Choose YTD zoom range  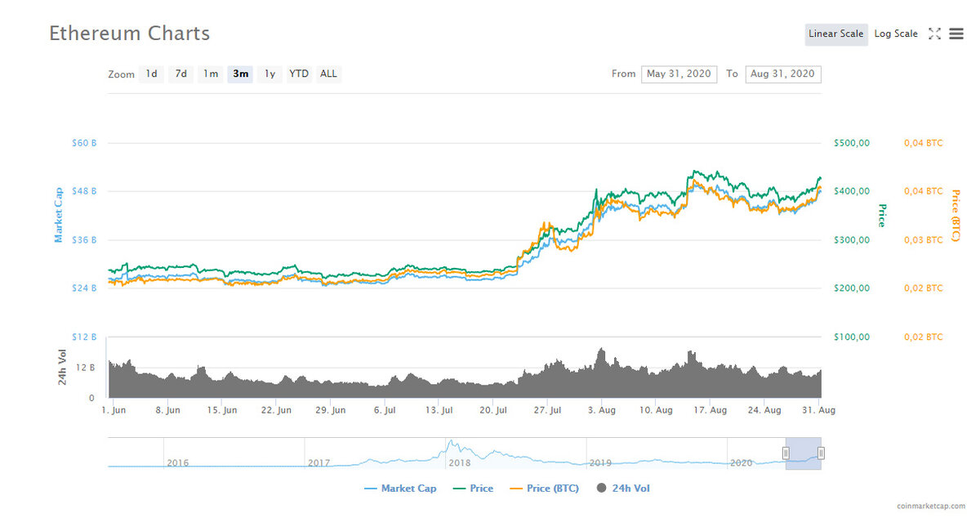[x=299, y=74]
